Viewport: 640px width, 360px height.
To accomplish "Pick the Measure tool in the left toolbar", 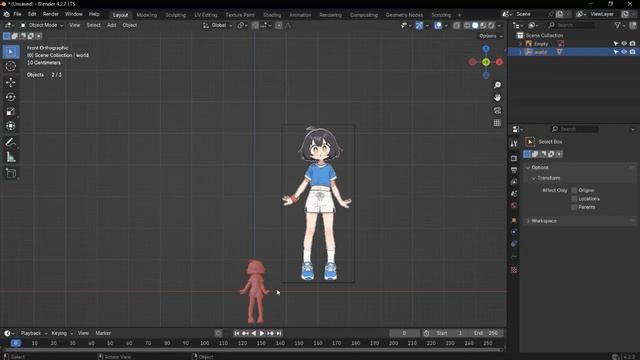I will [11, 157].
